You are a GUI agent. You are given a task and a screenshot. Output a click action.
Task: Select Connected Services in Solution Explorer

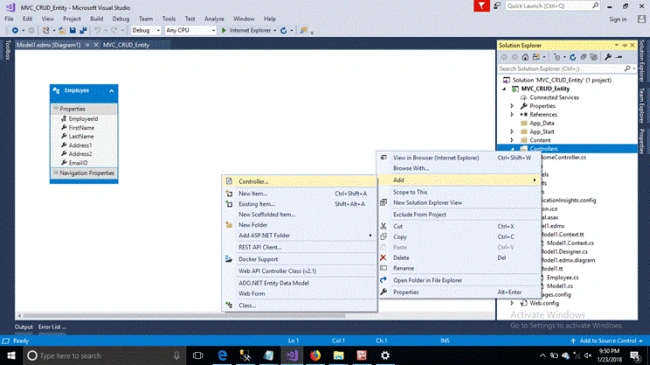point(554,97)
